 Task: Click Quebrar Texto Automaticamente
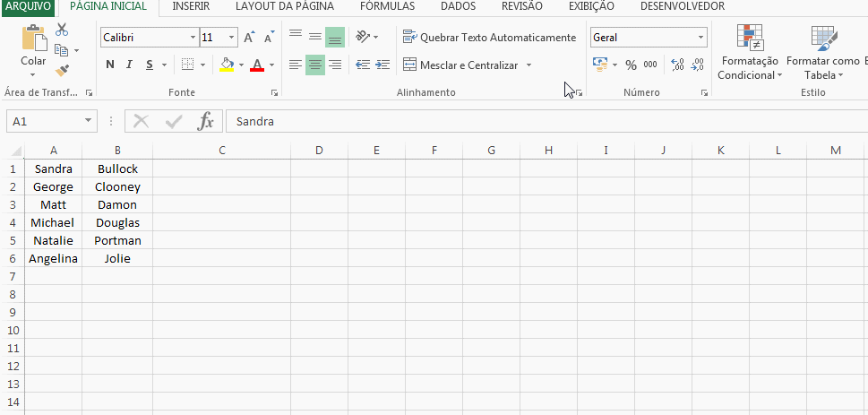[x=489, y=38]
